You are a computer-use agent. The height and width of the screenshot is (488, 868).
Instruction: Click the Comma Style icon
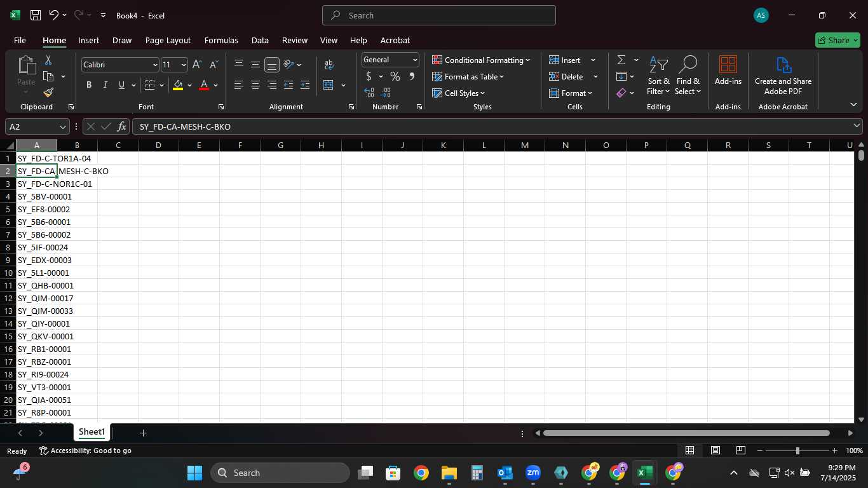point(412,77)
